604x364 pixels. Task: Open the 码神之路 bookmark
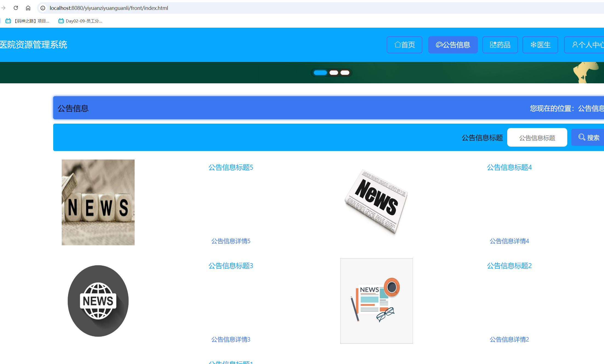[x=27, y=21]
